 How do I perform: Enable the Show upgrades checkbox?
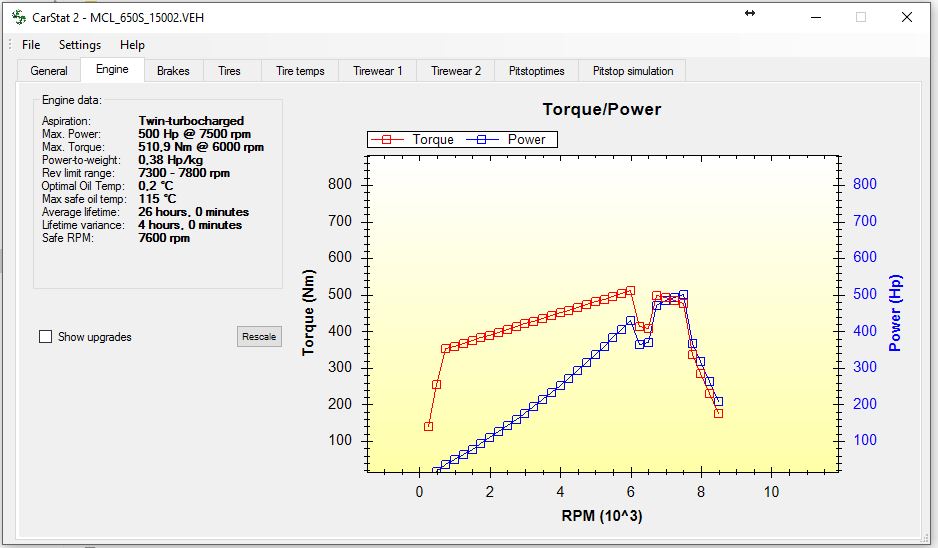pos(45,337)
